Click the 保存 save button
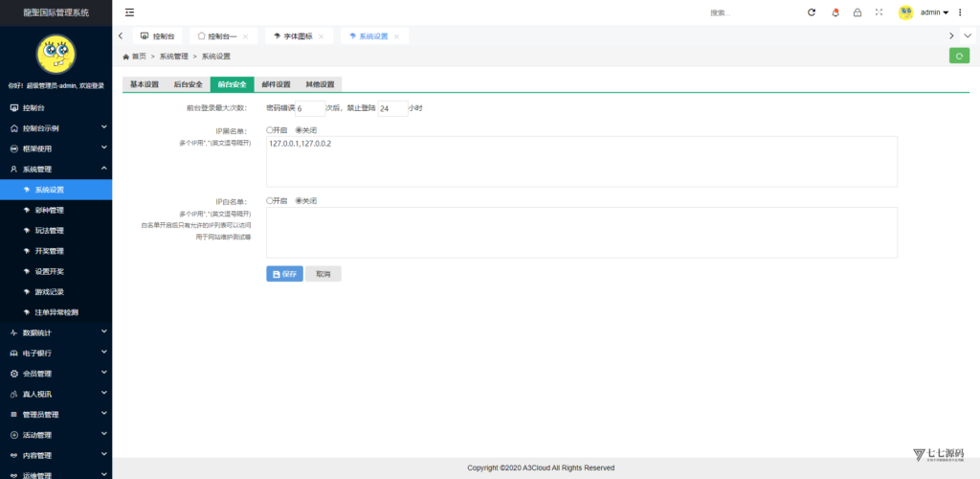This screenshot has height=479, width=980. tap(284, 274)
